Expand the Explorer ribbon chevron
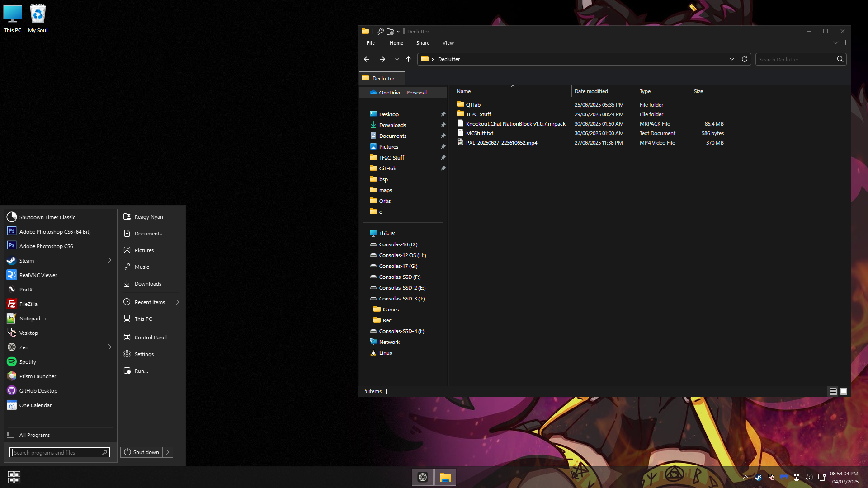 coord(835,43)
